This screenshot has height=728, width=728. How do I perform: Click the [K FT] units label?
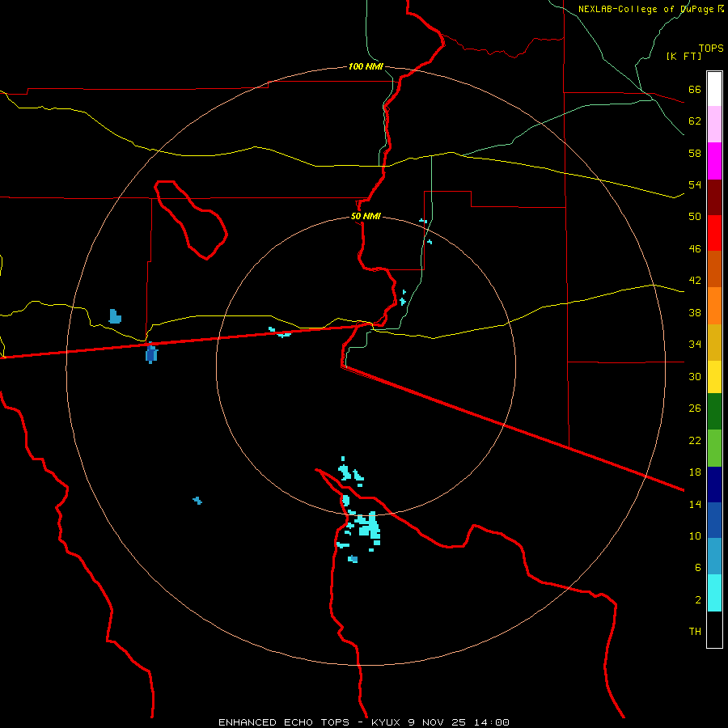(684, 56)
